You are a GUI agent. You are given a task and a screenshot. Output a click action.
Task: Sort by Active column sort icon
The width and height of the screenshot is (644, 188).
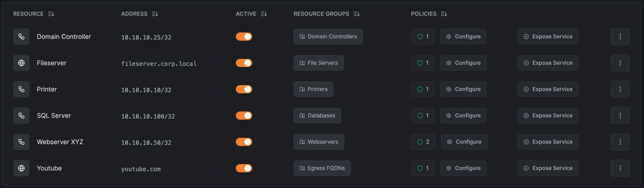[264, 14]
